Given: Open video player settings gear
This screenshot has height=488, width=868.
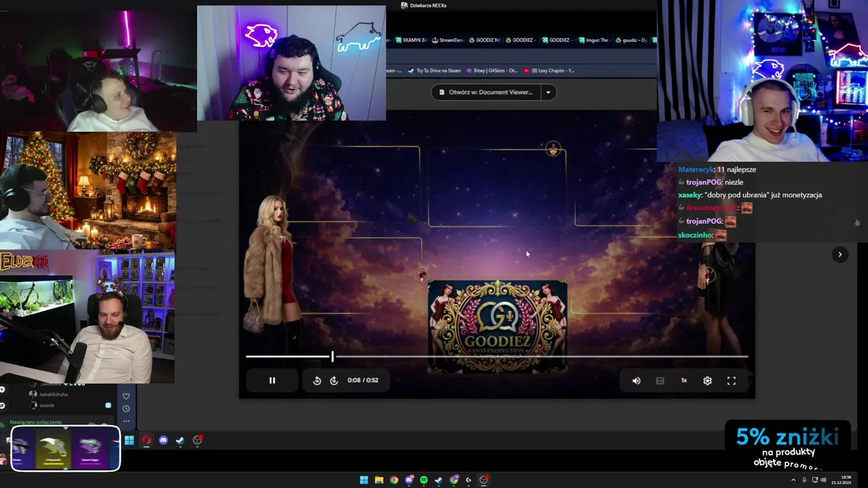Looking at the screenshot, I should pyautogui.click(x=707, y=381).
